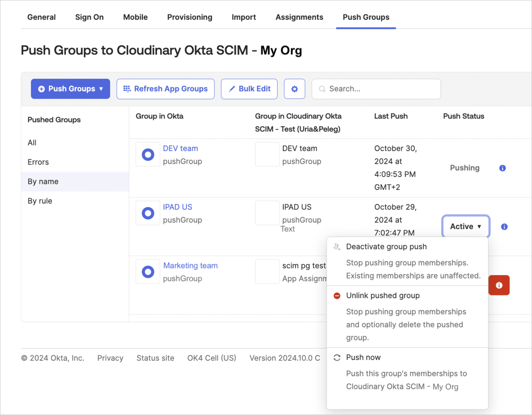532x415 pixels.
Task: Click scim pg test group placeholder thumbnail
Action: [267, 271]
